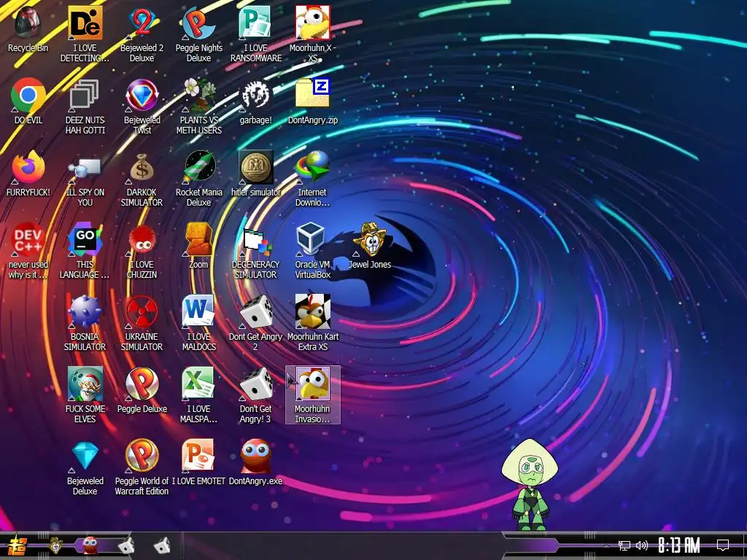The image size is (747, 560).
Task: Select the Don't Get Angry! 3 dice icon
Action: coord(256,395)
